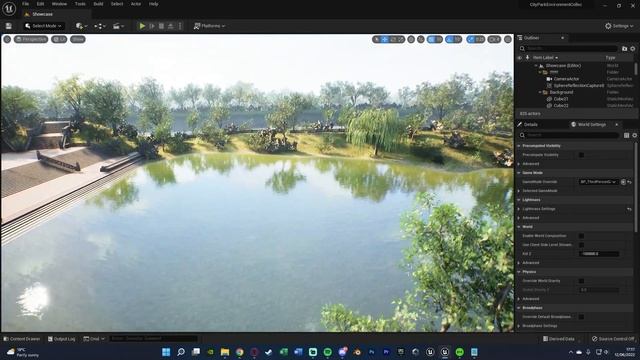Click the console command input field
Image resolution: width=640 pixels, height=360 pixels.
click(154, 339)
